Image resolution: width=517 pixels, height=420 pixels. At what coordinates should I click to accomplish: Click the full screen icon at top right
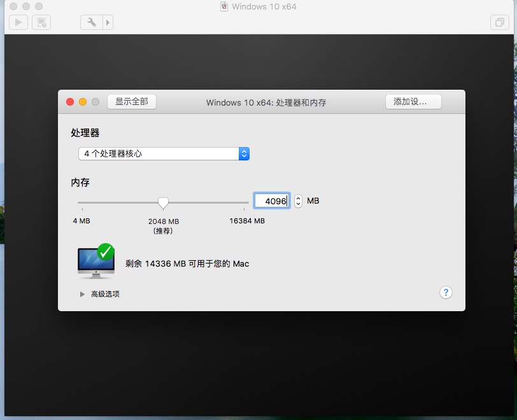pyautogui.click(x=500, y=22)
